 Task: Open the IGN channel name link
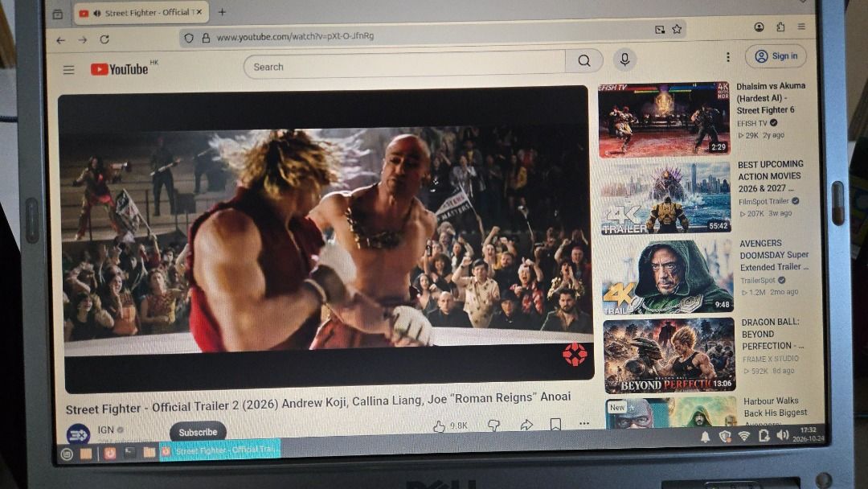point(106,429)
